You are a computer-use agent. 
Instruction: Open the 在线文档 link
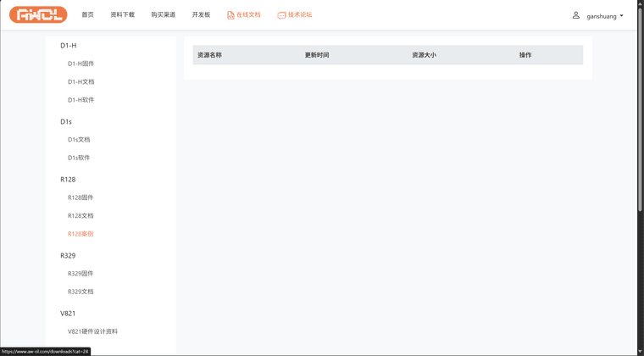(x=248, y=14)
